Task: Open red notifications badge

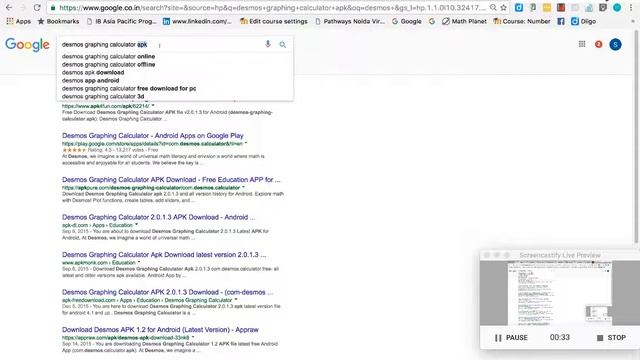Action: coord(598,44)
